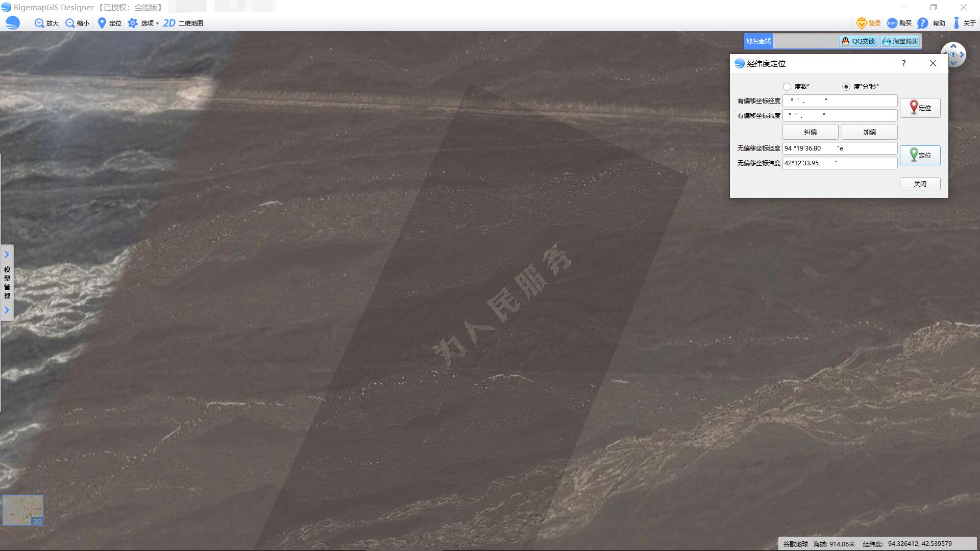Click the 无偏移坐标经度 longitude input field
Viewport: 980px width, 551px height.
(840, 148)
